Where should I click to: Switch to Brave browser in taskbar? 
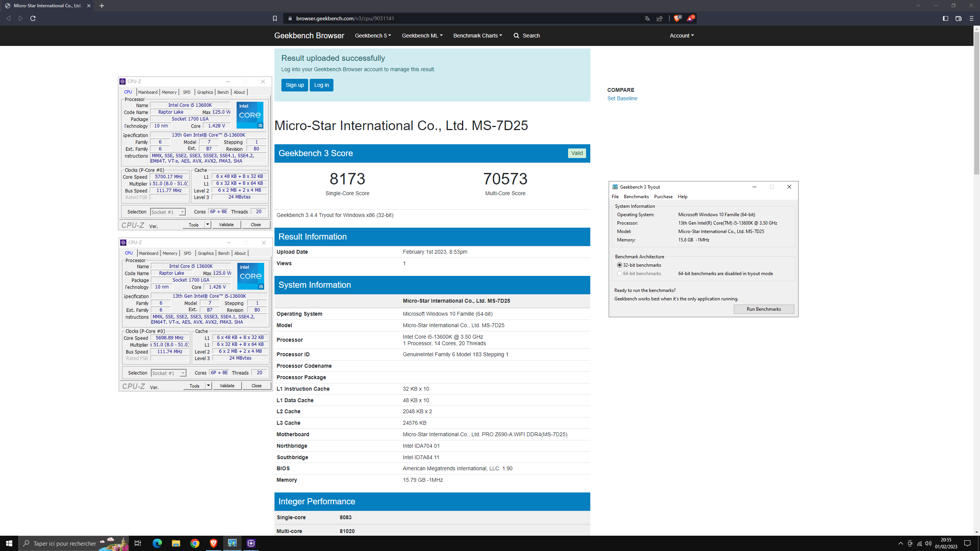pos(214,543)
